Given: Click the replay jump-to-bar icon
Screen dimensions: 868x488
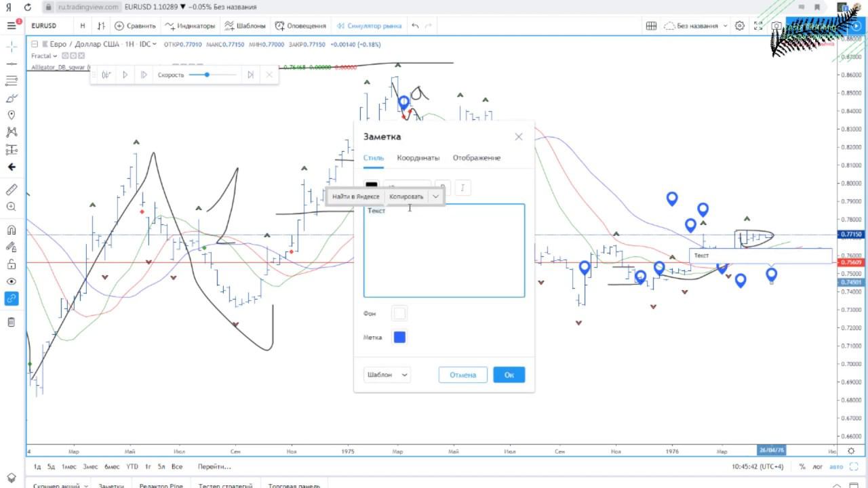Looking at the screenshot, I should pyautogui.click(x=106, y=75).
